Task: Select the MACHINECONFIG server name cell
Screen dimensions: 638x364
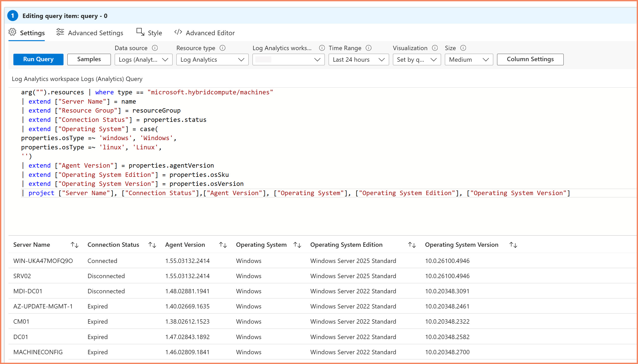Action: (38, 352)
